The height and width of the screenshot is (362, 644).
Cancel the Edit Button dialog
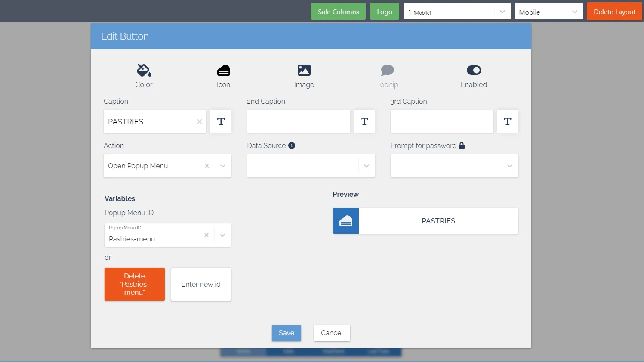pyautogui.click(x=332, y=333)
